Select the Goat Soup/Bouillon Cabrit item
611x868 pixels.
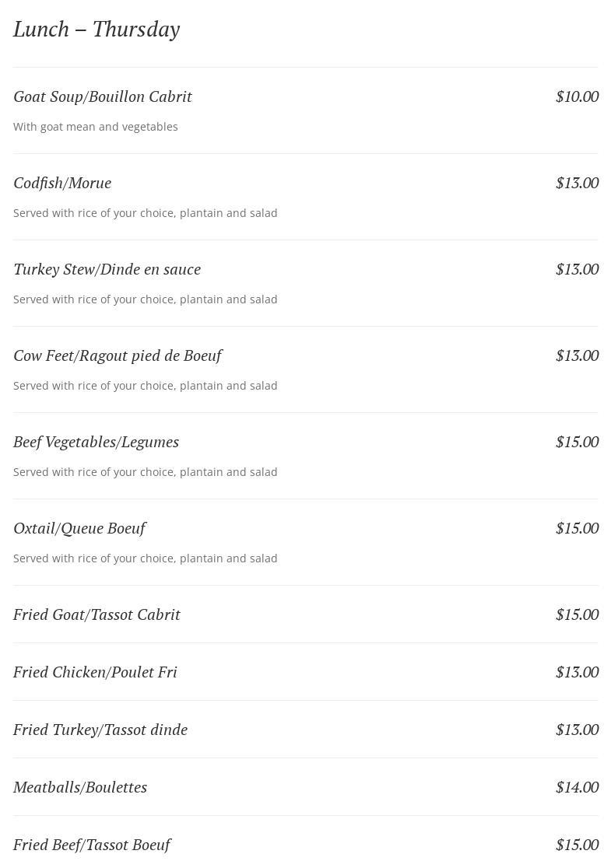click(103, 96)
